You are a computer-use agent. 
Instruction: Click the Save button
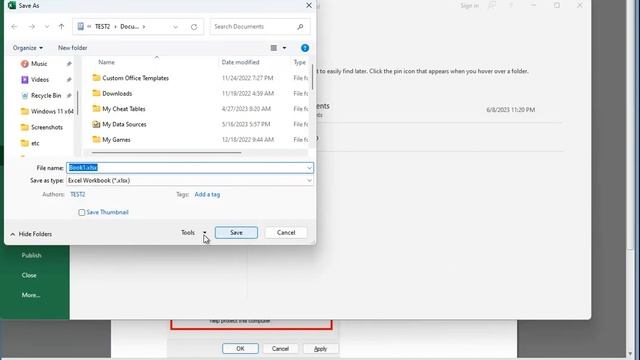pyautogui.click(x=236, y=233)
